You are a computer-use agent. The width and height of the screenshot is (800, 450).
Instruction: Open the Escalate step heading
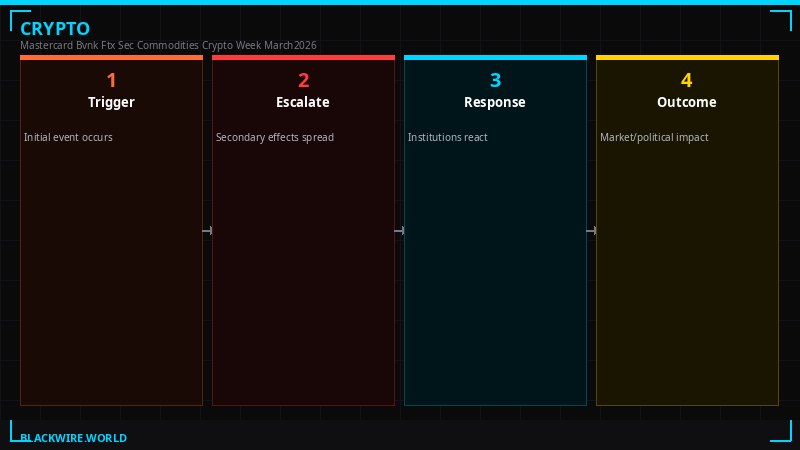point(303,102)
